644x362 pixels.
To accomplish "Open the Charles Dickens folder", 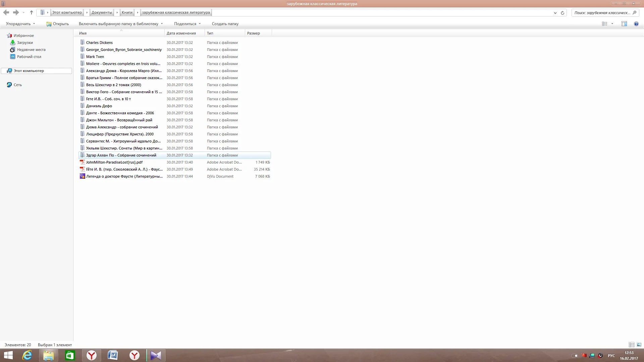I will pyautogui.click(x=99, y=42).
